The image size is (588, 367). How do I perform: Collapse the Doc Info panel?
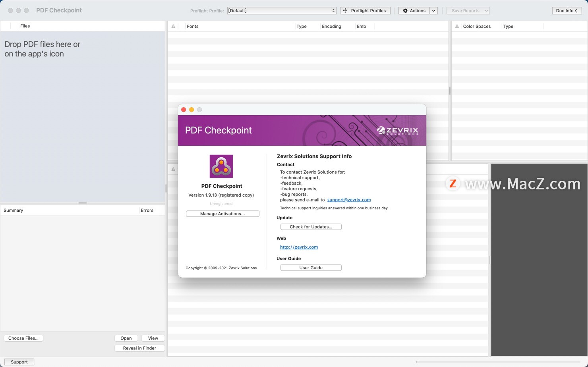pyautogui.click(x=567, y=11)
